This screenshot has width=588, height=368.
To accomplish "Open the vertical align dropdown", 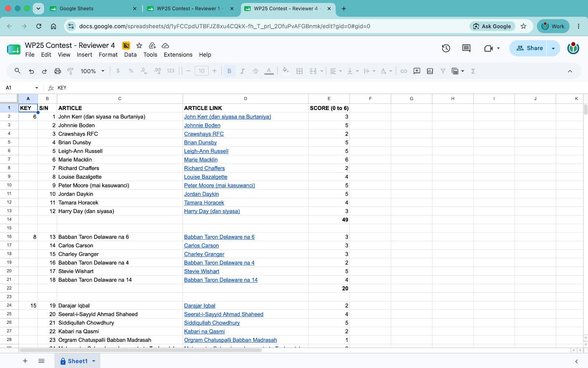I will [x=353, y=71].
